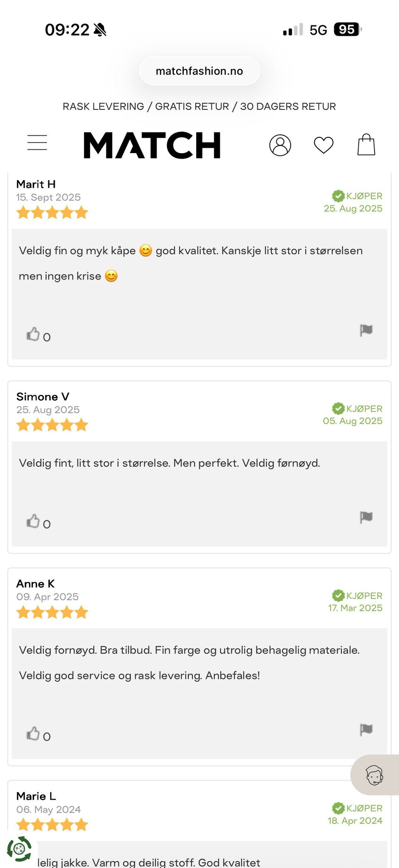Flag Marit H's review

tap(365, 330)
